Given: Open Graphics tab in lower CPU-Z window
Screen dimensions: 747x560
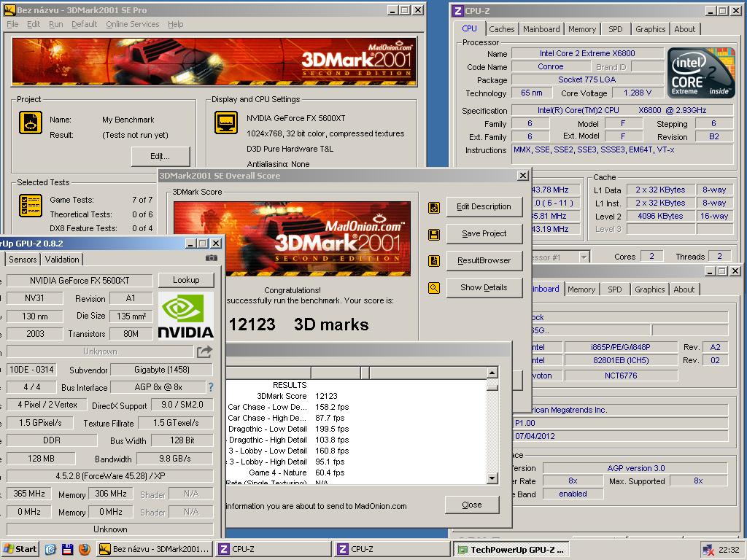Looking at the screenshot, I should pyautogui.click(x=649, y=289).
